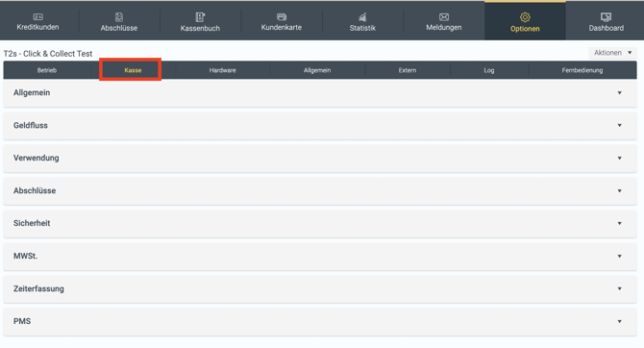Go to Abschlüsse in top navigation
This screenshot has width=644, height=348.
click(119, 28)
